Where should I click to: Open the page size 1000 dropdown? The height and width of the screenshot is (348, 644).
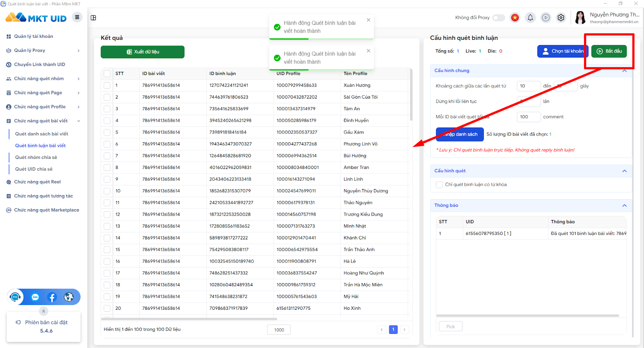(x=279, y=330)
